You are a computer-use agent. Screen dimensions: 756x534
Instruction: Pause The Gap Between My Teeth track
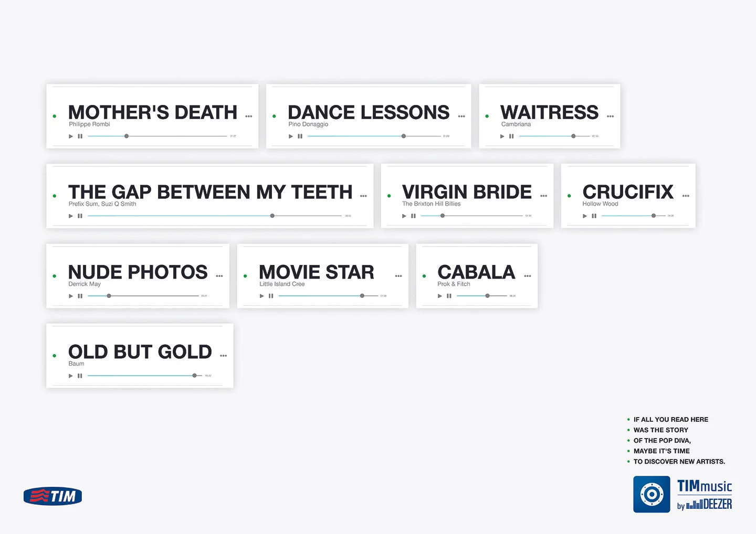80,216
